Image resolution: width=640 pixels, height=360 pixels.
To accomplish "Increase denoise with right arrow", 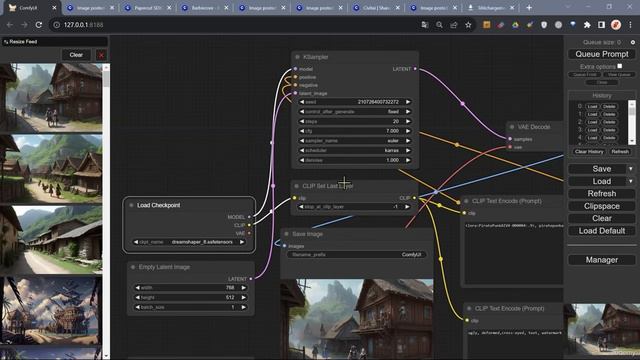I will tap(408, 160).
